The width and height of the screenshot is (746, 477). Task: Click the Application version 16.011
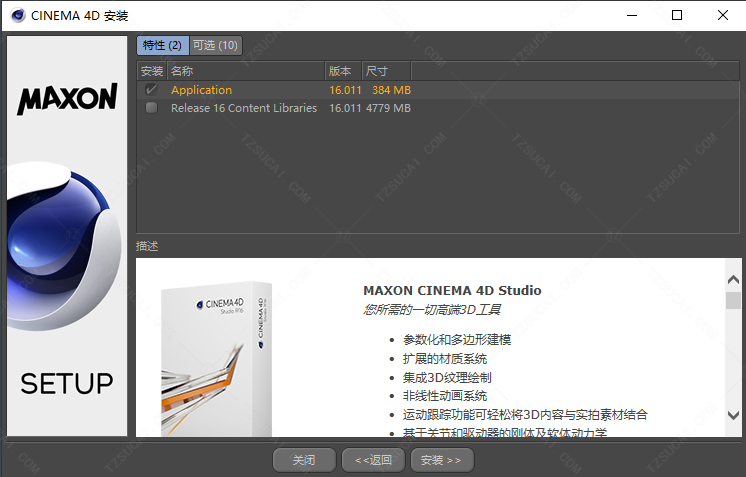coord(345,90)
